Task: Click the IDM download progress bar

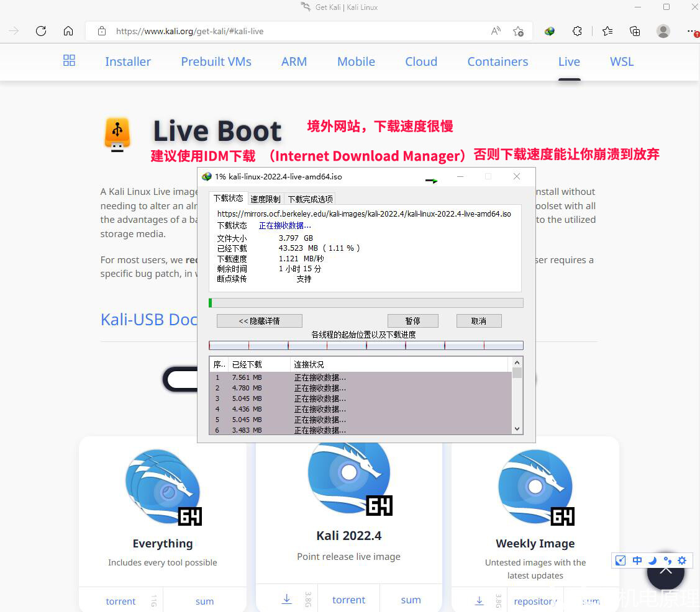Action: point(366,303)
